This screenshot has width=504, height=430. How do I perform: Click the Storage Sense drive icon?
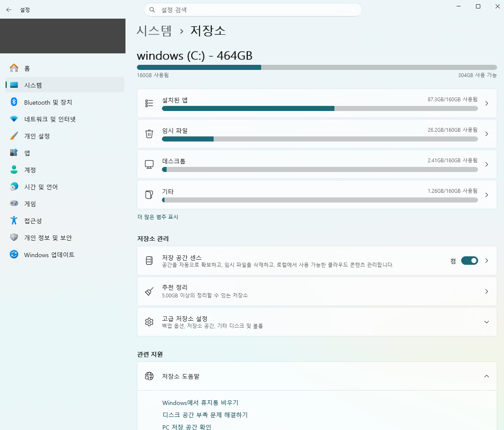tap(149, 261)
